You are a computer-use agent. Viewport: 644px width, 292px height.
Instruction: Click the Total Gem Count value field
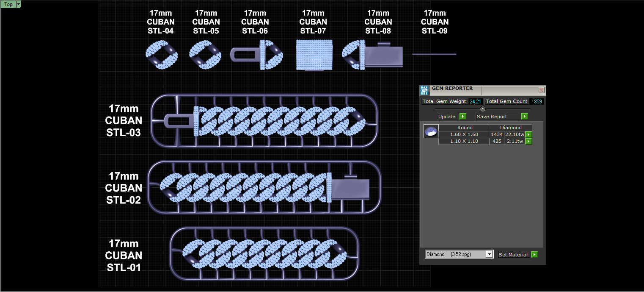(537, 102)
